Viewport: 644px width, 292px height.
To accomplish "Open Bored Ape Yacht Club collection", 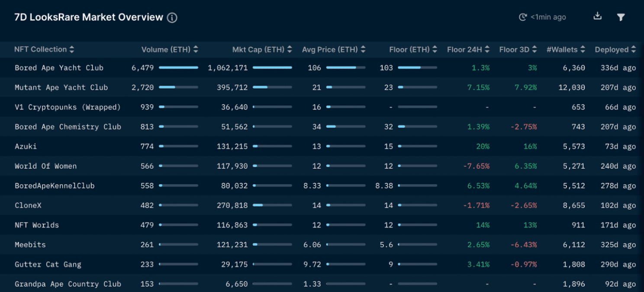I will click(59, 68).
